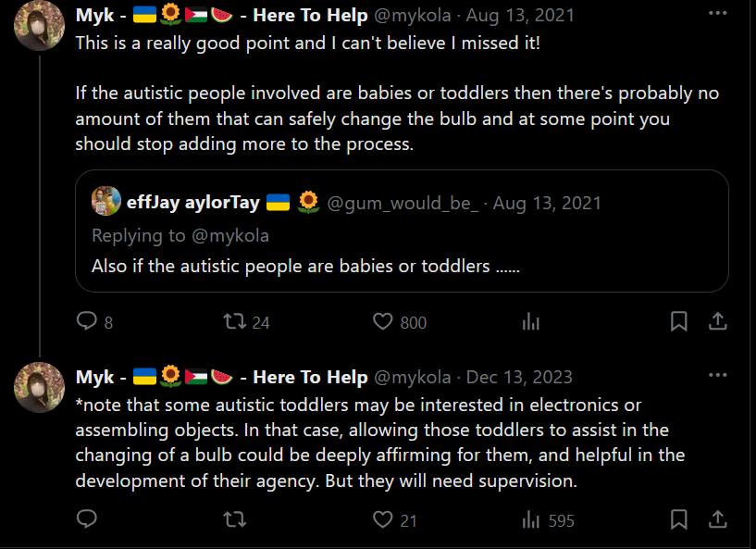This screenshot has height=549, width=756.
Task: Open the @gum_would_be_ handle link
Action: pos(403,203)
